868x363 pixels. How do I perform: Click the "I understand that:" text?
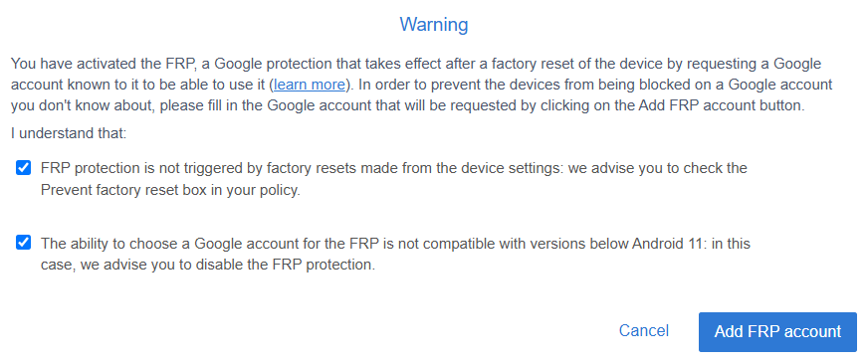pos(70,134)
